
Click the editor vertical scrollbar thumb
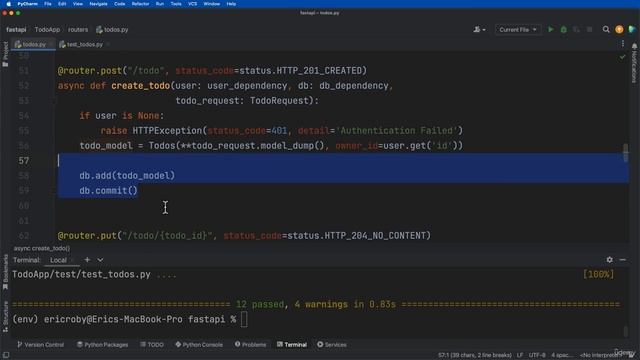(626, 153)
